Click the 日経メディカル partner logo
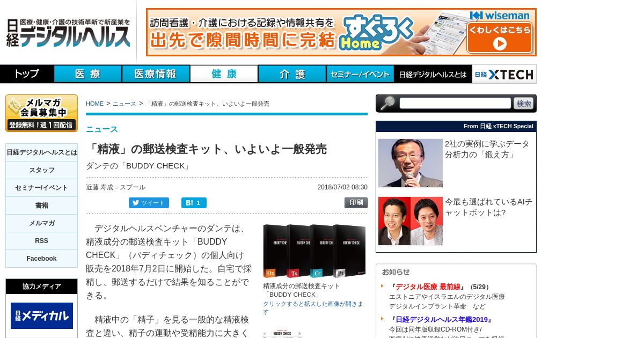This screenshot has width=644, height=338. [42, 315]
